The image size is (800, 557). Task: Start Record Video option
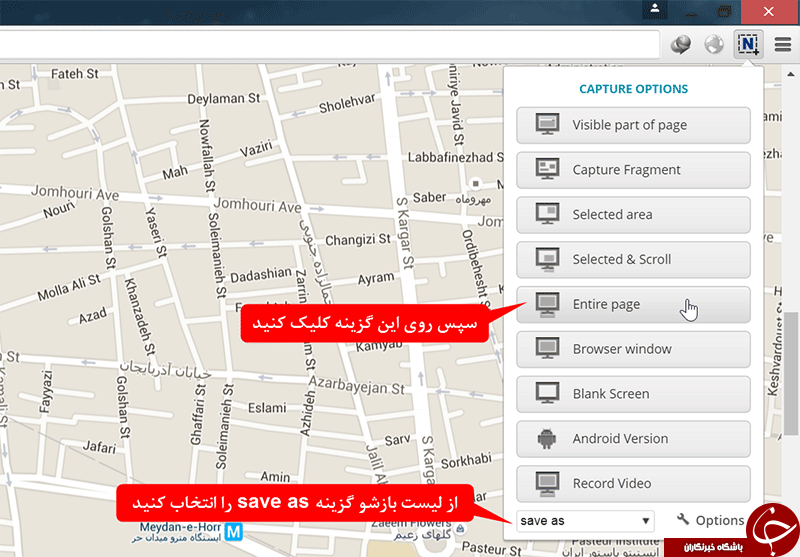point(633,484)
